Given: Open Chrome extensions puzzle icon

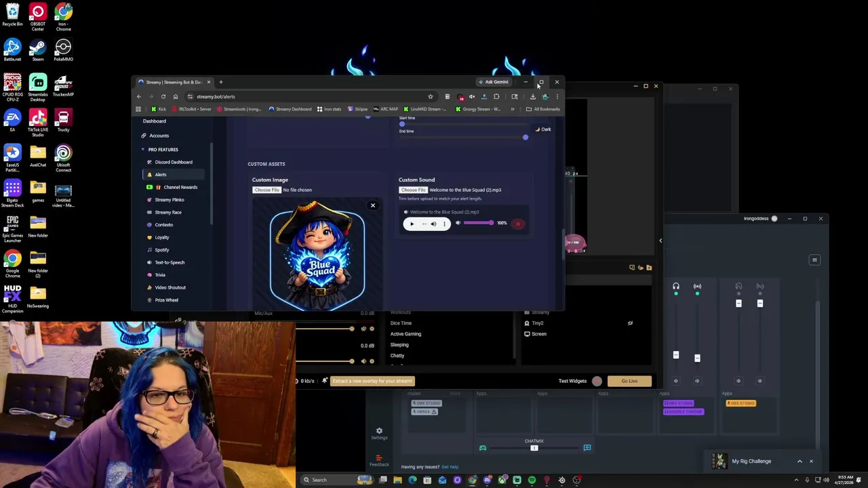Looking at the screenshot, I should [496, 96].
